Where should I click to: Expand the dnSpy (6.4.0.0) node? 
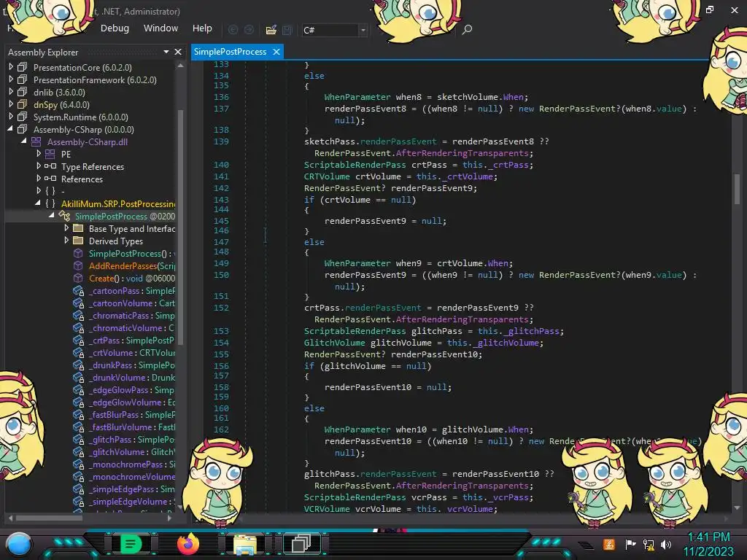click(x=11, y=104)
